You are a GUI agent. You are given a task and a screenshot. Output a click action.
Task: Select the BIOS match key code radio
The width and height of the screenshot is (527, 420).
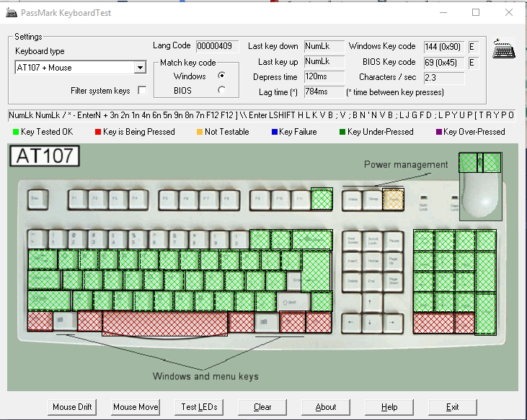(221, 90)
